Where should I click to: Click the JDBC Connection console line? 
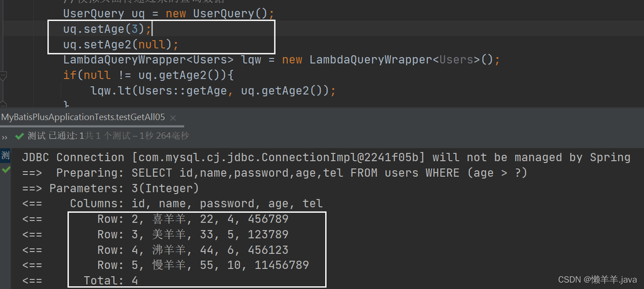pyautogui.click(x=326, y=157)
